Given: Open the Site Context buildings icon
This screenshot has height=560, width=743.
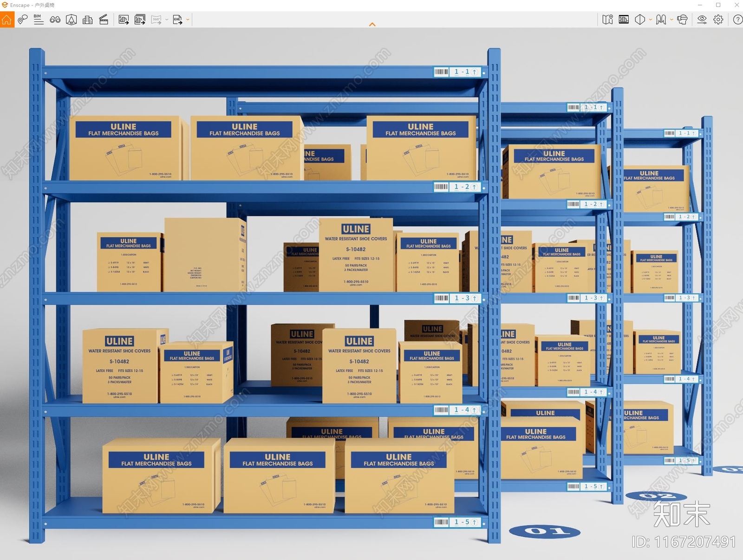Looking at the screenshot, I should tap(87, 20).
